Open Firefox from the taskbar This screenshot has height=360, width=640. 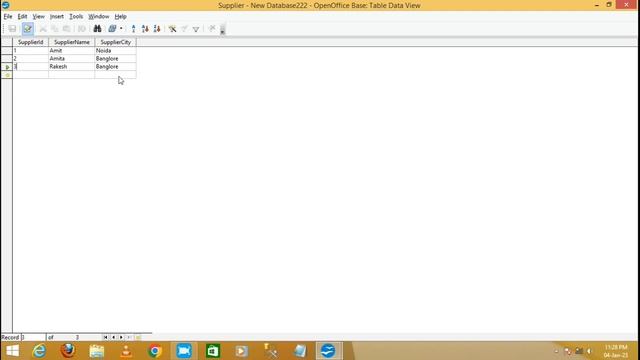68,351
